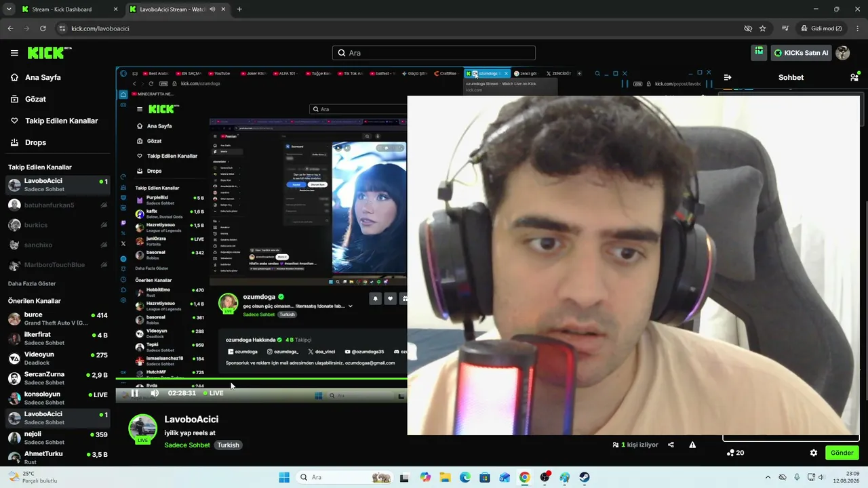Switch to Stream - Kick Dashboard tab

[68, 9]
